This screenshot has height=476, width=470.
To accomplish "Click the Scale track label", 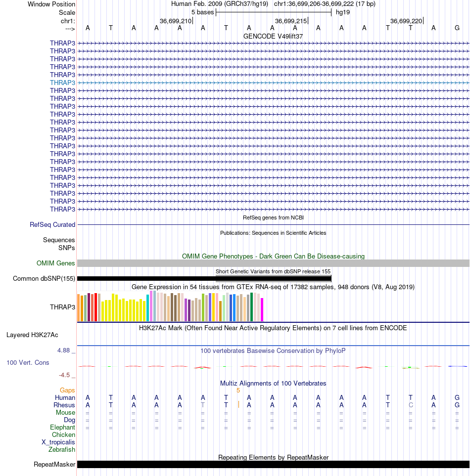I will pyautogui.click(x=67, y=13).
